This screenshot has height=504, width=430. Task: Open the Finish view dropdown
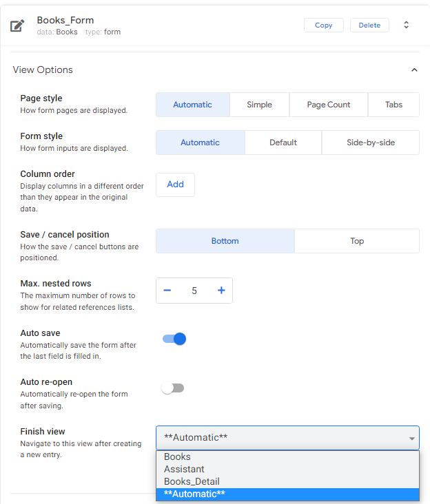tap(287, 438)
